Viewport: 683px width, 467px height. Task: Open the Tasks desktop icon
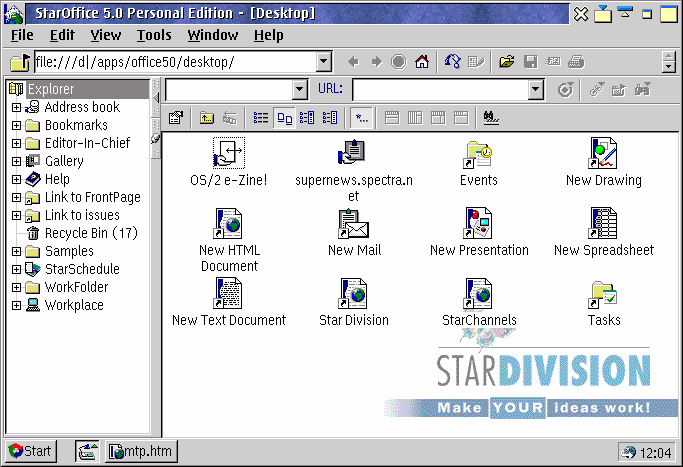pos(602,294)
